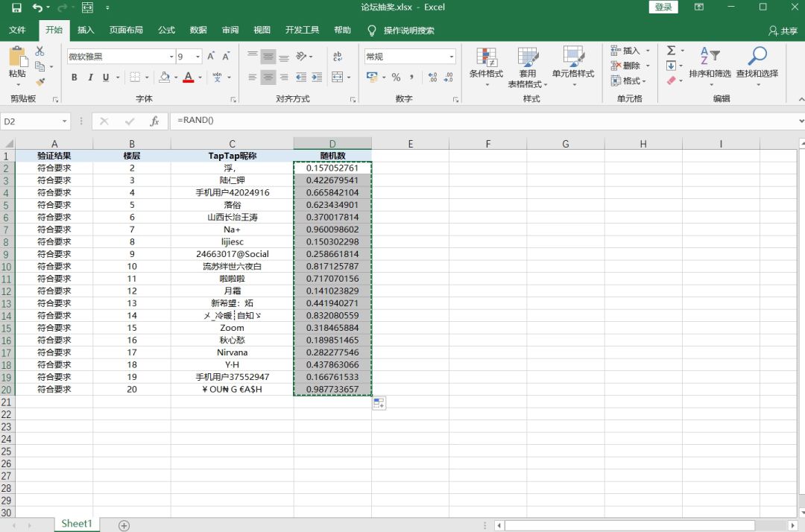The width and height of the screenshot is (805, 532).
Task: Click the 删除 delete cells button
Action: [x=631, y=66]
